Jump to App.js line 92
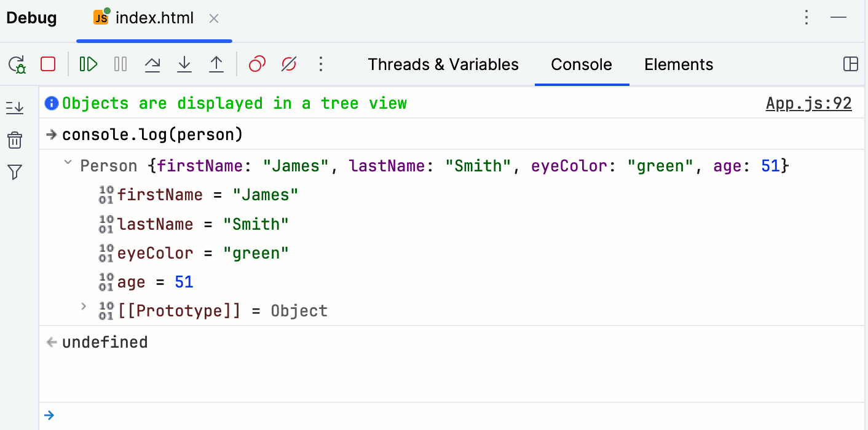This screenshot has height=430, width=868. tap(808, 103)
